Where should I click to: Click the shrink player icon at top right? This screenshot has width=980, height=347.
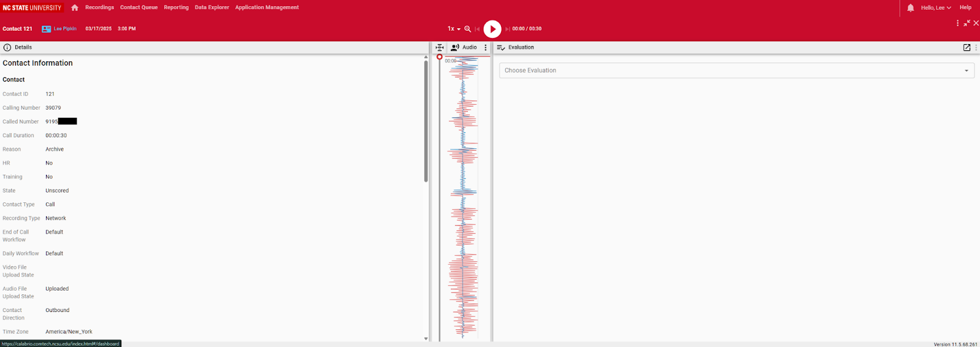(x=967, y=23)
